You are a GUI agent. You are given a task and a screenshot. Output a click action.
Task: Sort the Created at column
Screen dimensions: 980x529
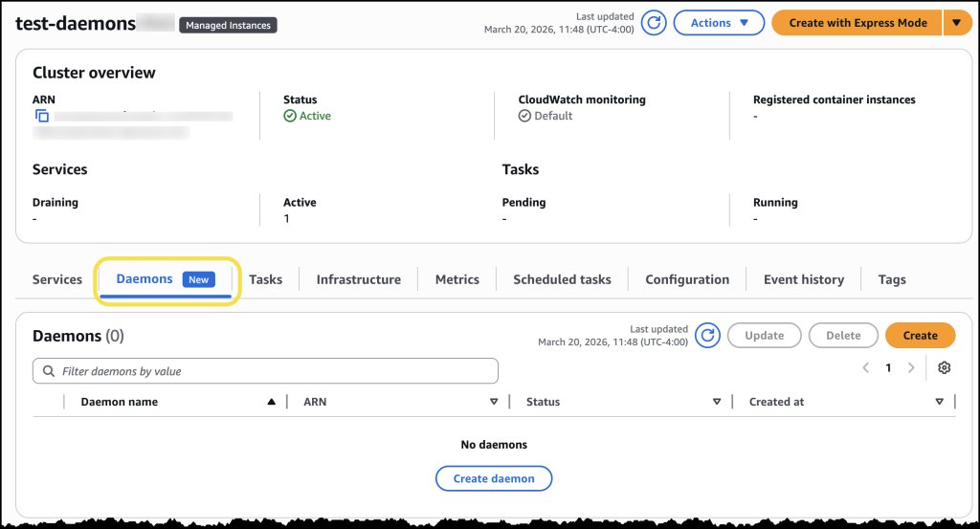click(939, 403)
